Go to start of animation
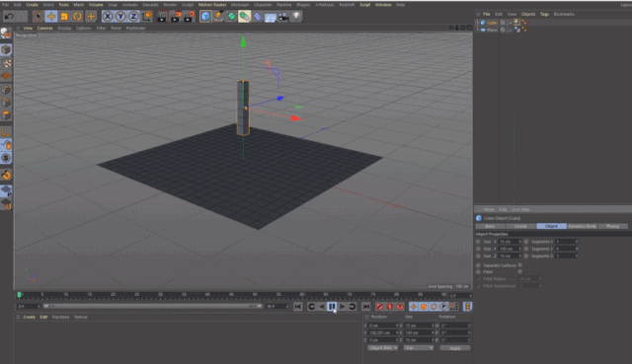The height and width of the screenshot is (364, 632). 298,307
